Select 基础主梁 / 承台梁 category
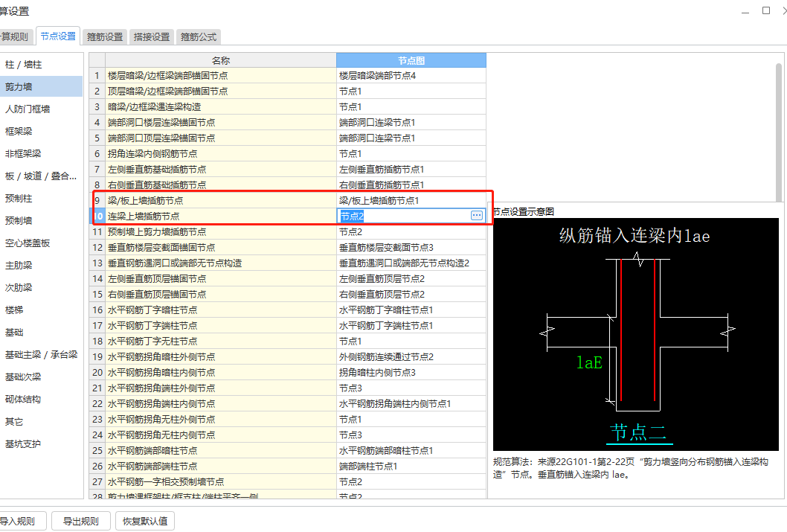Viewport: 787px width, 532px height. (41, 354)
